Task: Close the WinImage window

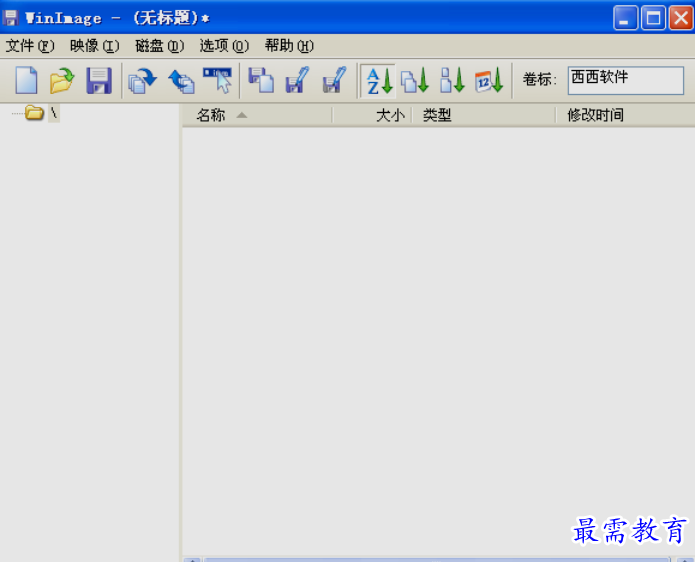Action: [x=681, y=18]
